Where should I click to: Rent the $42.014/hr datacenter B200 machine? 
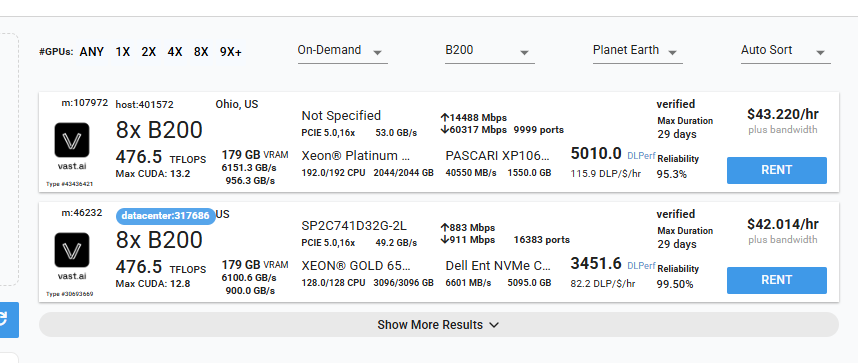(x=776, y=280)
